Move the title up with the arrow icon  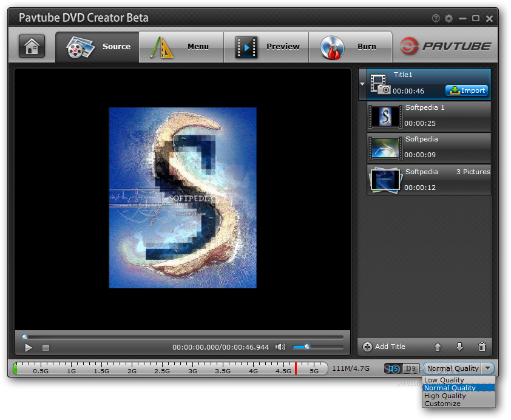[x=438, y=347]
